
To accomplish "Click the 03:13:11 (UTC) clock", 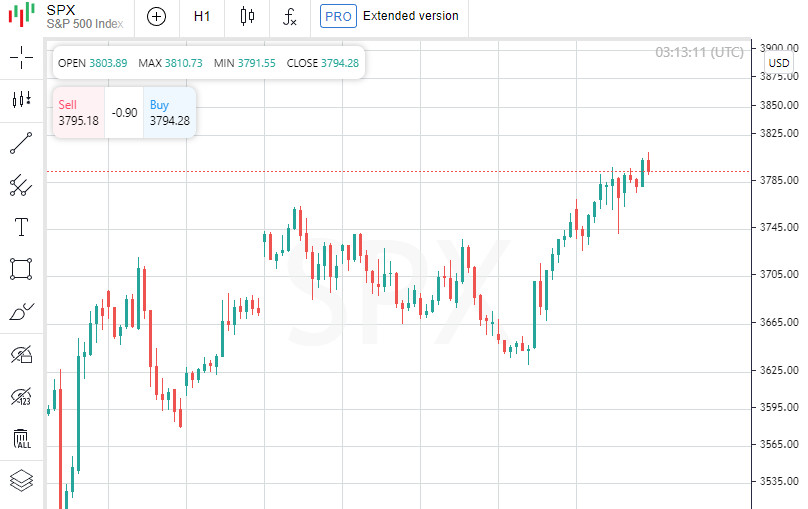I will click(x=699, y=52).
